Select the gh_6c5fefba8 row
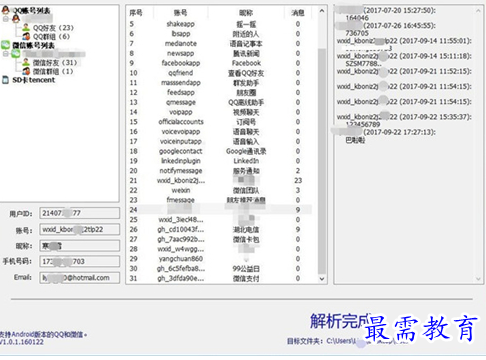The image size is (486, 360). (x=220, y=268)
